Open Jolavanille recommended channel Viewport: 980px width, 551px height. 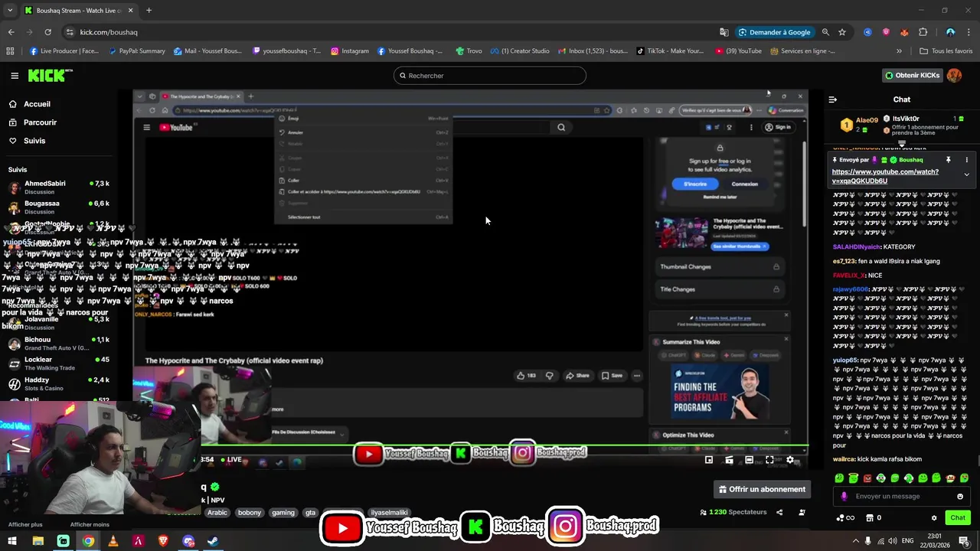[x=60, y=323]
